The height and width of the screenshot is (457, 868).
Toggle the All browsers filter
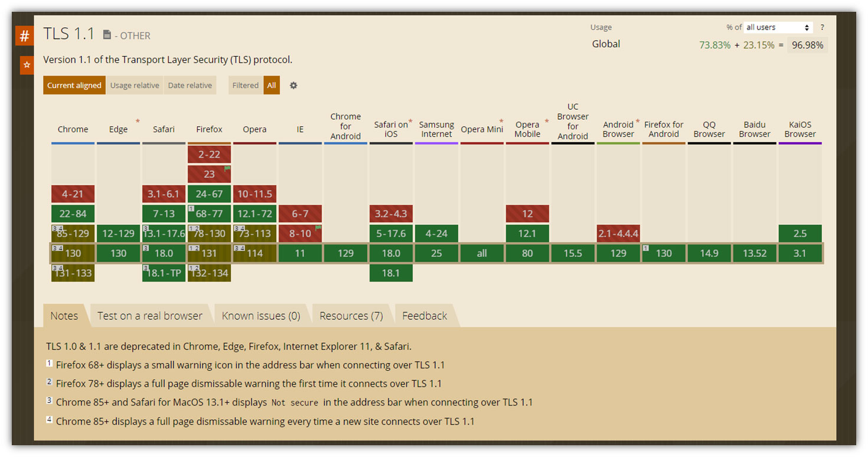pyautogui.click(x=272, y=85)
